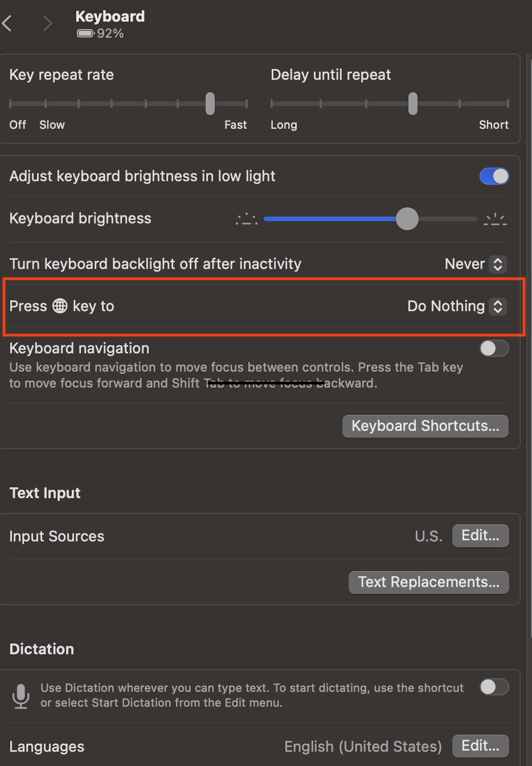Click the forward navigation chevron
This screenshot has width=532, height=766.
coord(47,23)
